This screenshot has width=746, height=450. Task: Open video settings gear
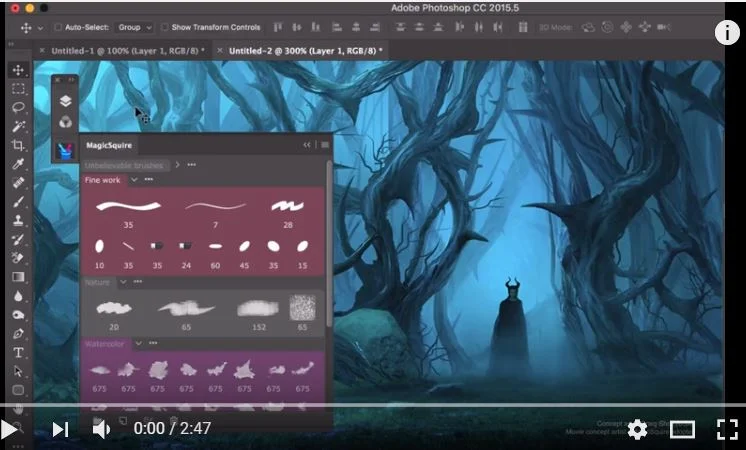click(x=637, y=430)
